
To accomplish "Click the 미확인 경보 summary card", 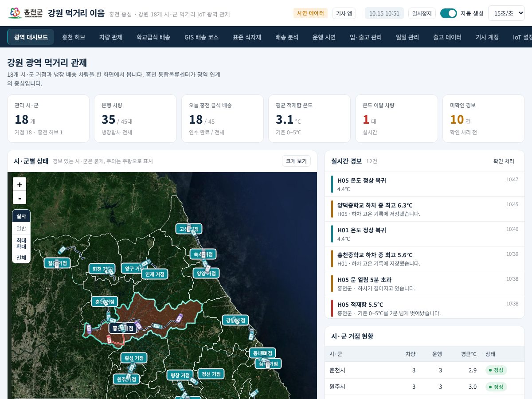I will coord(484,118).
